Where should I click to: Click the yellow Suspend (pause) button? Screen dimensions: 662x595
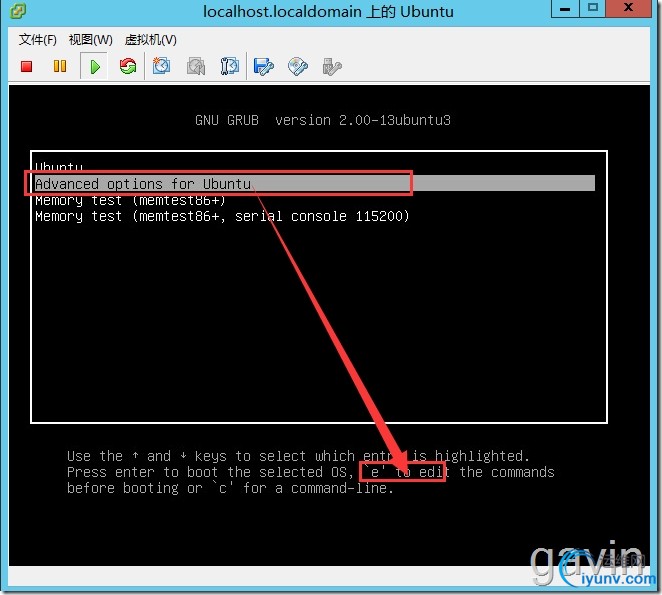60,66
